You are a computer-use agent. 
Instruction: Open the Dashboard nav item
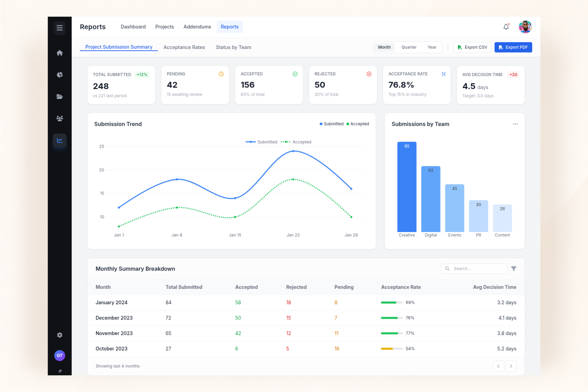133,27
